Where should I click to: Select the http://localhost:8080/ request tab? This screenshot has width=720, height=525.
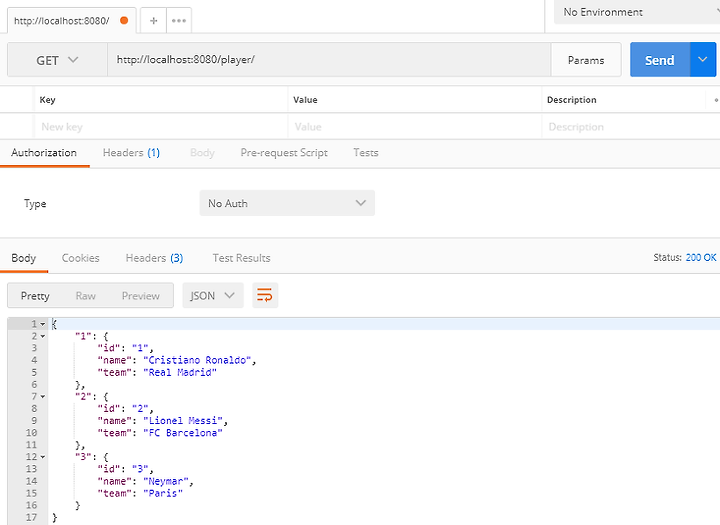(72, 21)
